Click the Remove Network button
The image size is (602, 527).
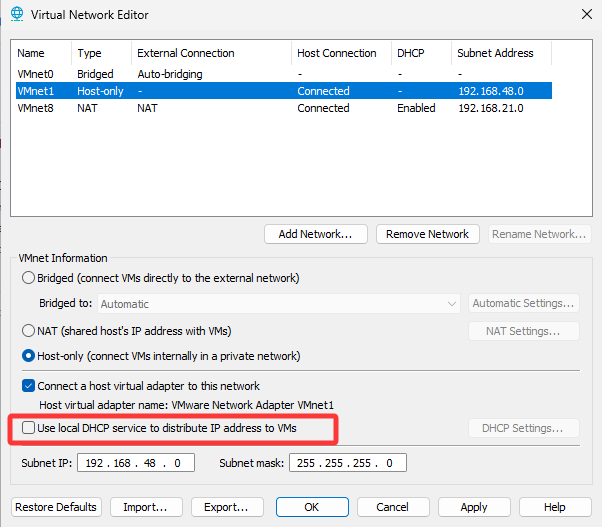pyautogui.click(x=427, y=234)
